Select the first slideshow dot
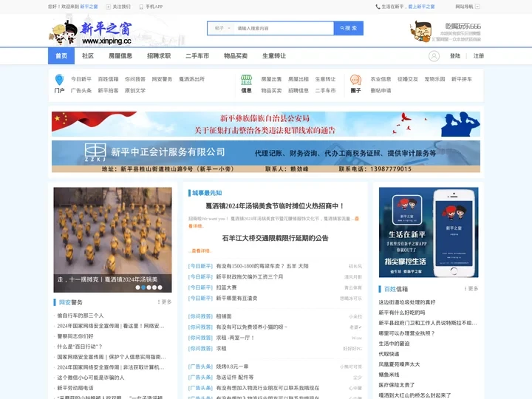Viewport: 532px width, 399px height. pyautogui.click(x=137, y=287)
